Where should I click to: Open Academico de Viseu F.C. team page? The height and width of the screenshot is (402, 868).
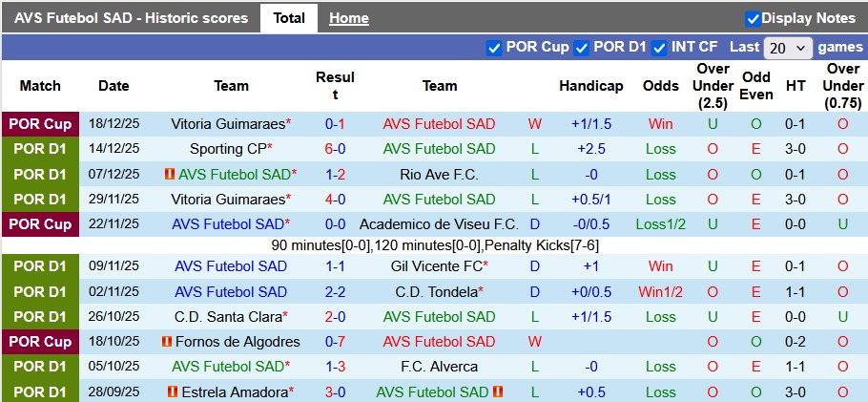439,224
